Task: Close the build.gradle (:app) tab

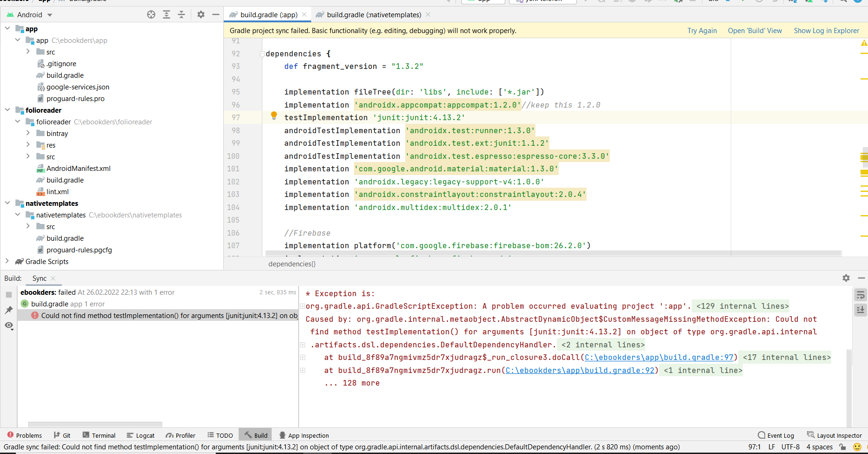Action: tap(304, 14)
